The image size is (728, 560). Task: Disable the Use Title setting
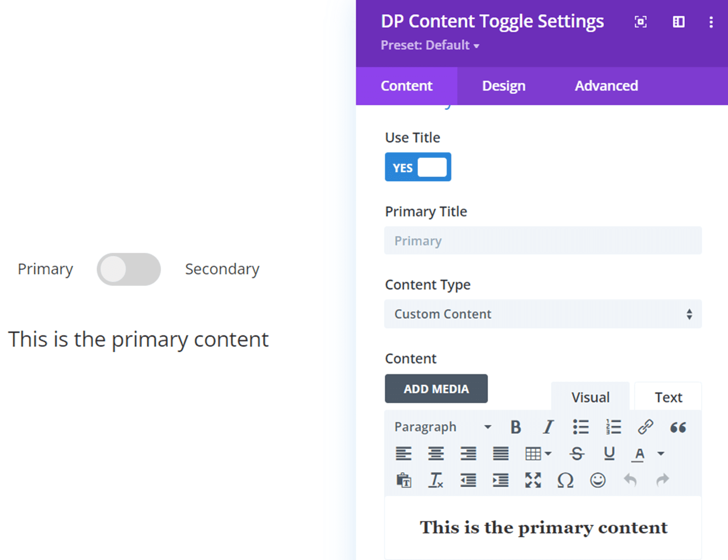[418, 167]
